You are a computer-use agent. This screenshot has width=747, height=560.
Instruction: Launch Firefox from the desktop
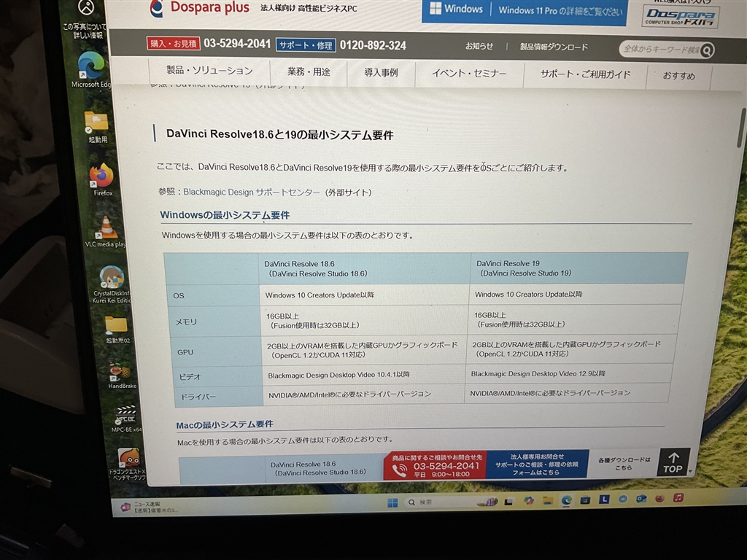click(x=102, y=180)
